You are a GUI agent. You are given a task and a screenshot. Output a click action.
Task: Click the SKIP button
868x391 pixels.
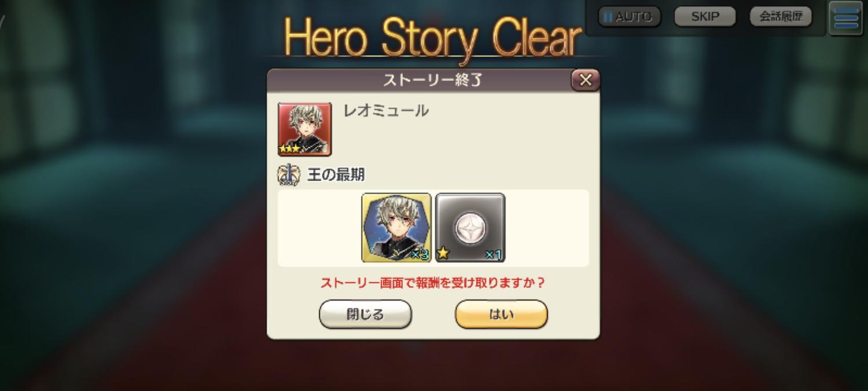coord(705,17)
